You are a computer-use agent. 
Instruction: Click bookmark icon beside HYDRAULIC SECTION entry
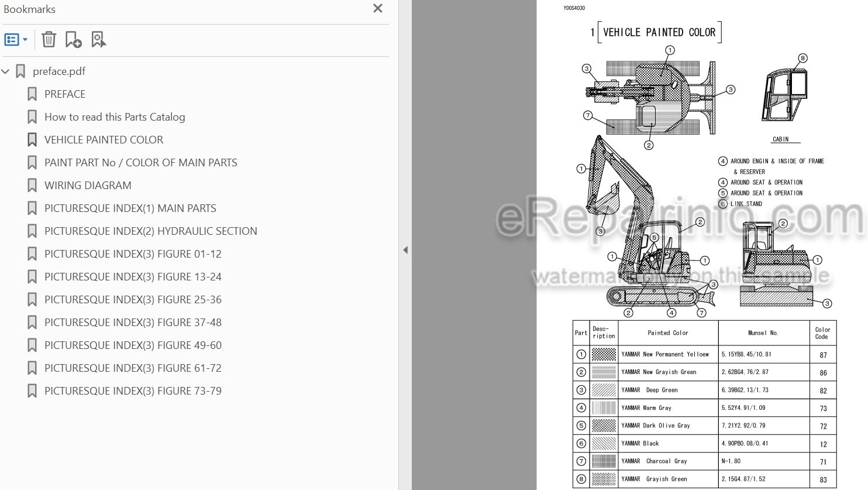pyautogui.click(x=32, y=231)
